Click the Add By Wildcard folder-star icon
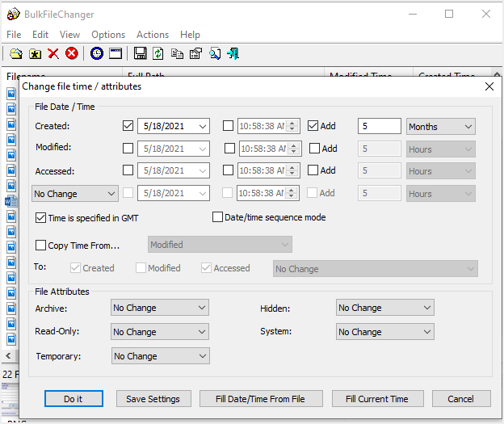 (35, 53)
